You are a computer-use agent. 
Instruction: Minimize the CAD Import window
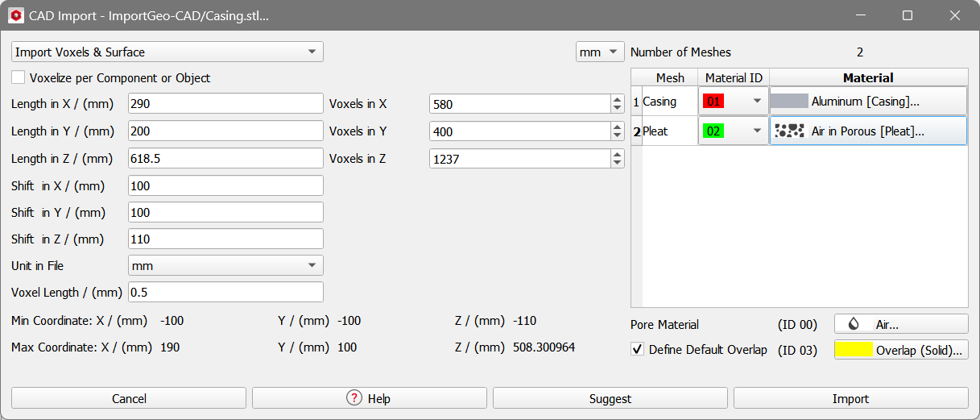tap(860, 15)
